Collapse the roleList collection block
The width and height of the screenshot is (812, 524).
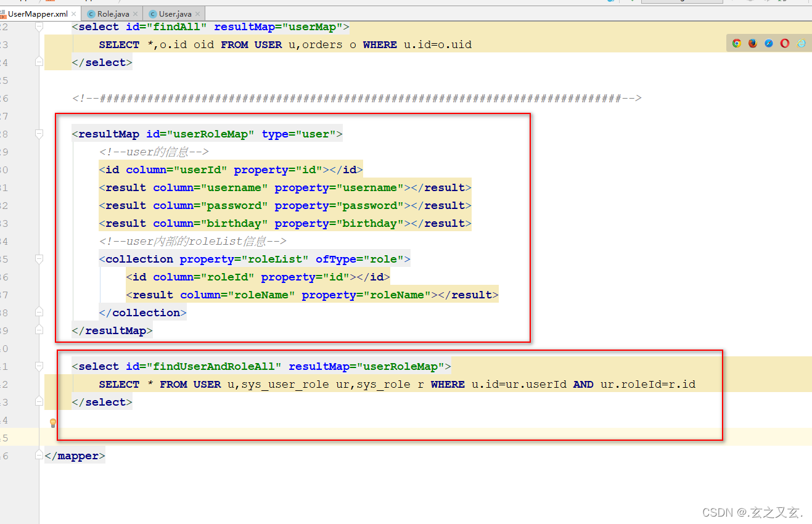(x=39, y=259)
